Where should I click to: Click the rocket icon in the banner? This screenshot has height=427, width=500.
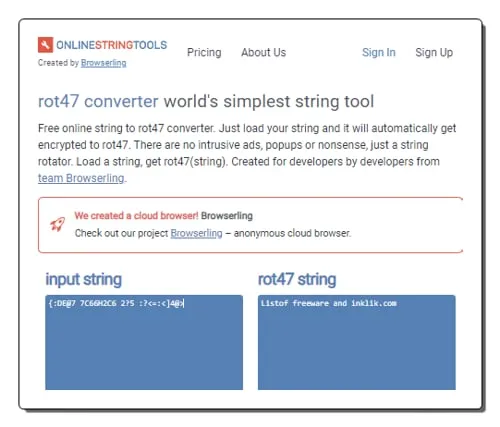(x=58, y=224)
